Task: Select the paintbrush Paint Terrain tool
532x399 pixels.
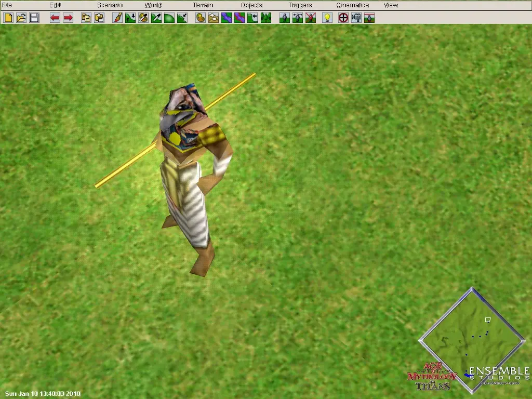Action: pyautogui.click(x=117, y=18)
